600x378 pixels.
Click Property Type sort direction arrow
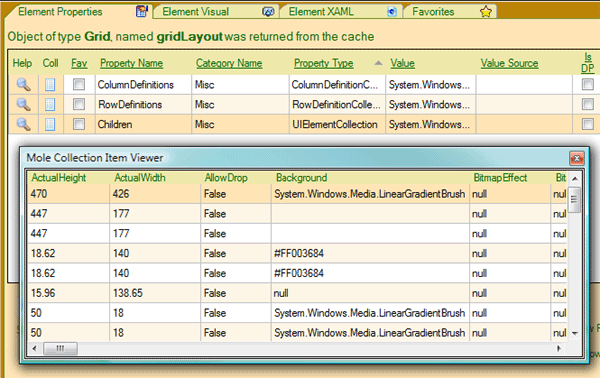coord(378,63)
